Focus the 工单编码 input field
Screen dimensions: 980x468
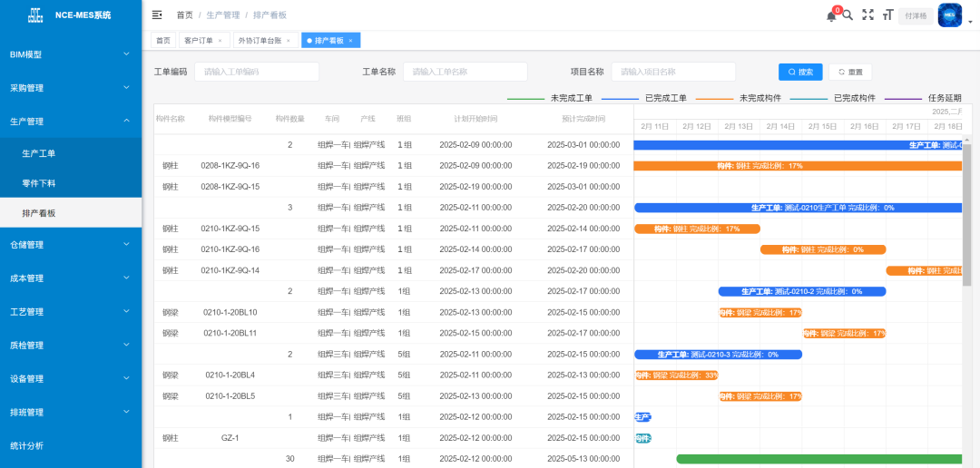pyautogui.click(x=257, y=72)
